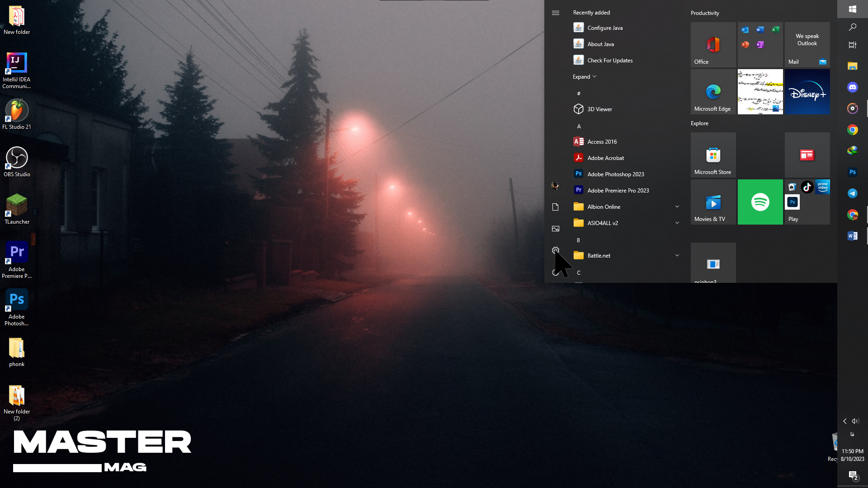Click user account avatar in Start sidebar

click(556, 185)
